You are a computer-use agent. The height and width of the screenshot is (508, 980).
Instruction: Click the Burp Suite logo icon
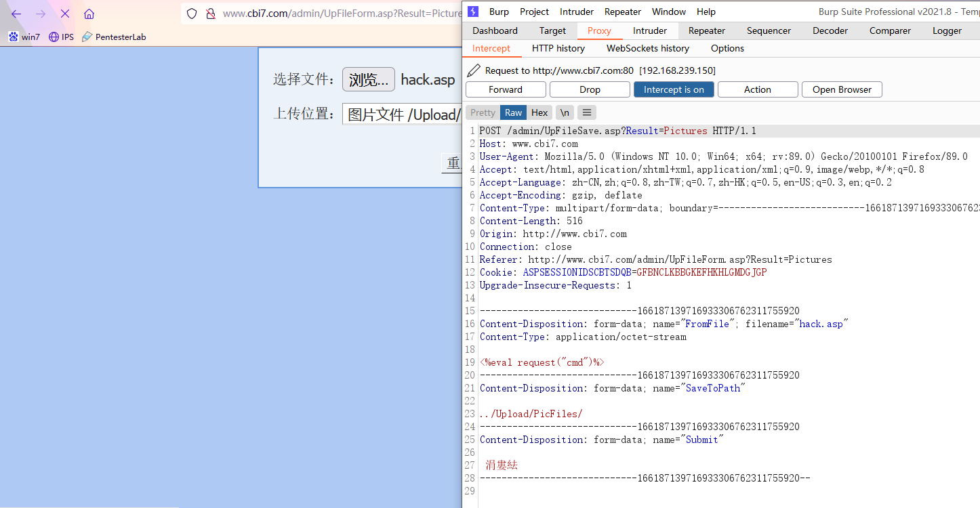[x=473, y=12]
